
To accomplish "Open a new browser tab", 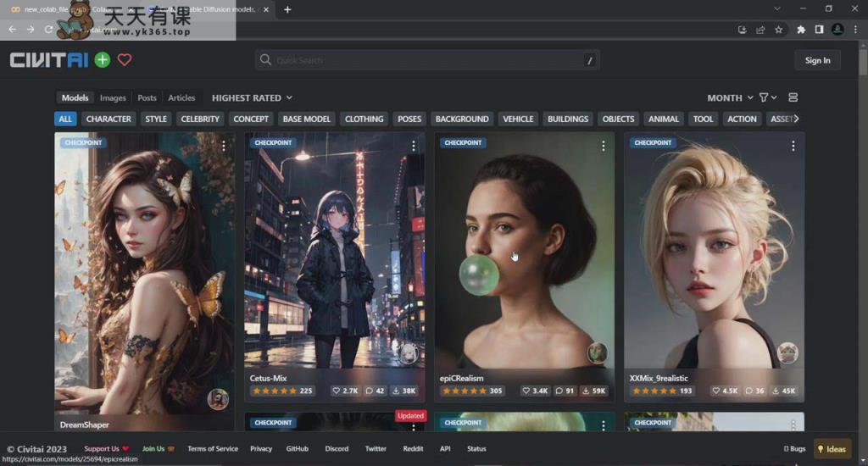I will click(287, 9).
